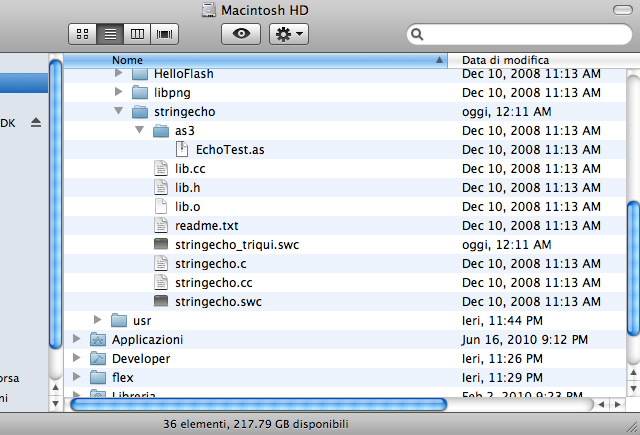
Task: Click the file list scroll up arrow
Action: 633,372
